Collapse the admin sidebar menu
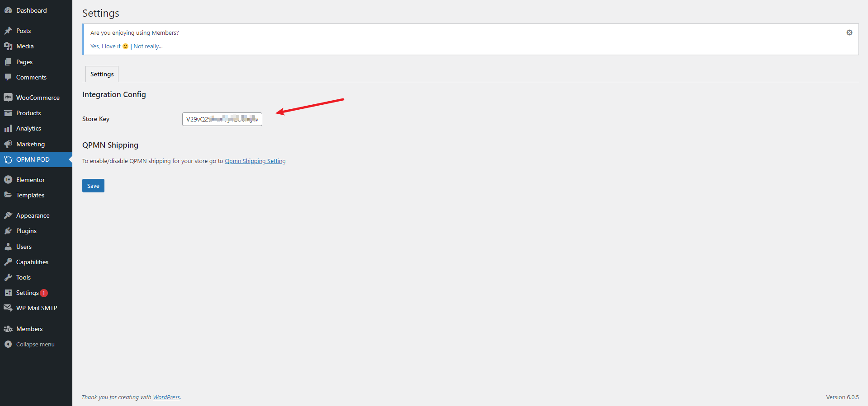Image resolution: width=868 pixels, height=406 pixels. 35,345
